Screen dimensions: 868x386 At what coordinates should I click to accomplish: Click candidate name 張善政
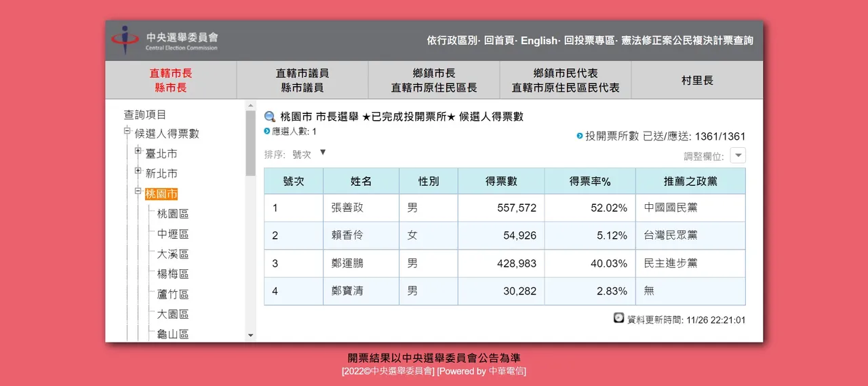(x=347, y=208)
